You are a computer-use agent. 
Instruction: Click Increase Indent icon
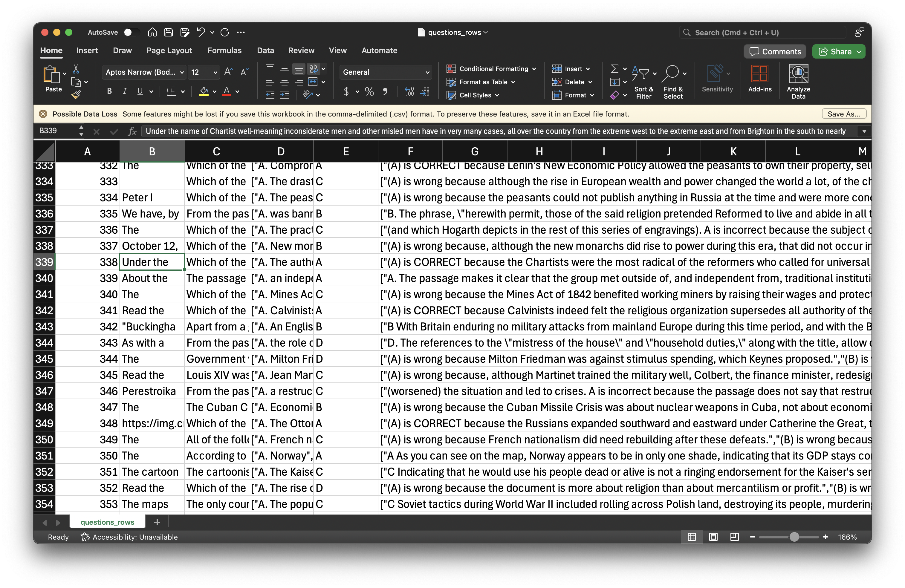tap(285, 95)
